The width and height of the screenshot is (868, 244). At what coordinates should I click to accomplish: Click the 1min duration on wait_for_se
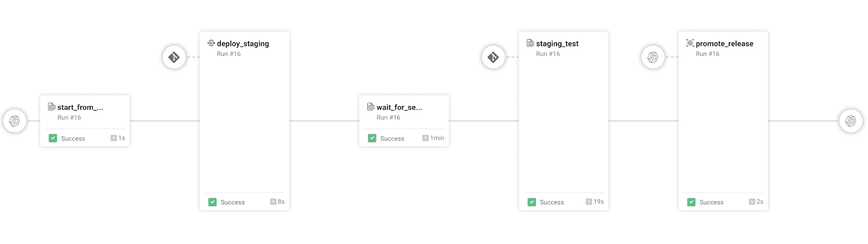(x=436, y=138)
